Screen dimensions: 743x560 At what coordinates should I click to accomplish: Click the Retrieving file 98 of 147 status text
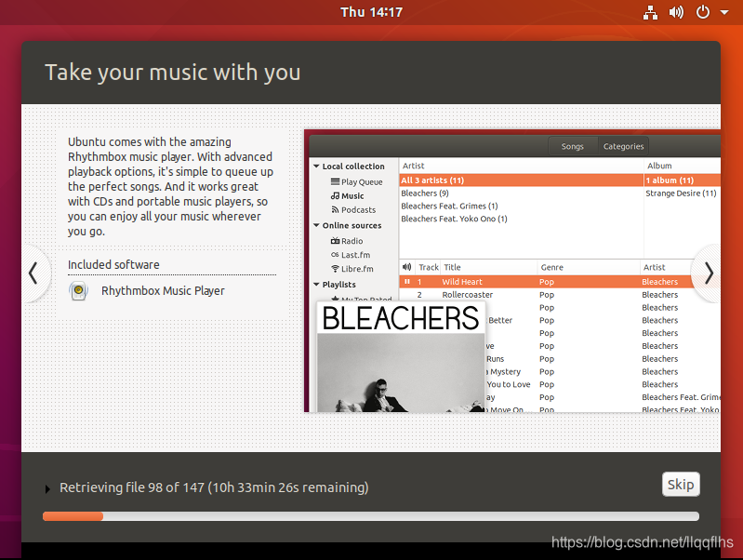coord(214,487)
